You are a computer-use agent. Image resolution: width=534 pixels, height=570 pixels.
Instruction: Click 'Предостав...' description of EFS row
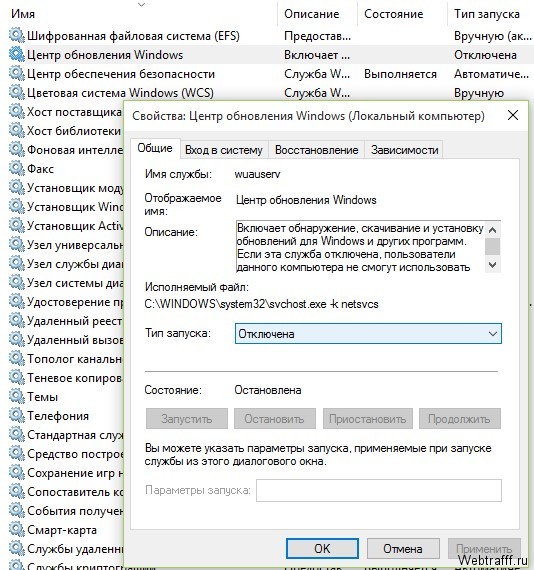click(317, 36)
